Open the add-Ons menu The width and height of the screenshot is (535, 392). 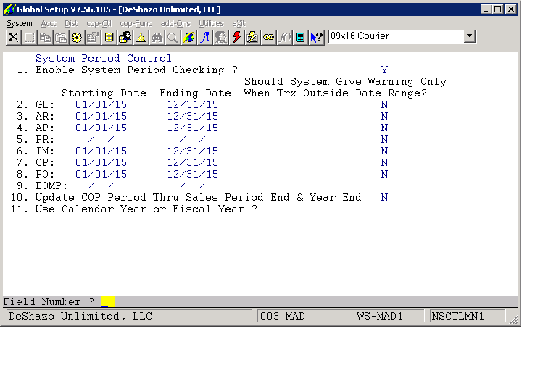[175, 23]
